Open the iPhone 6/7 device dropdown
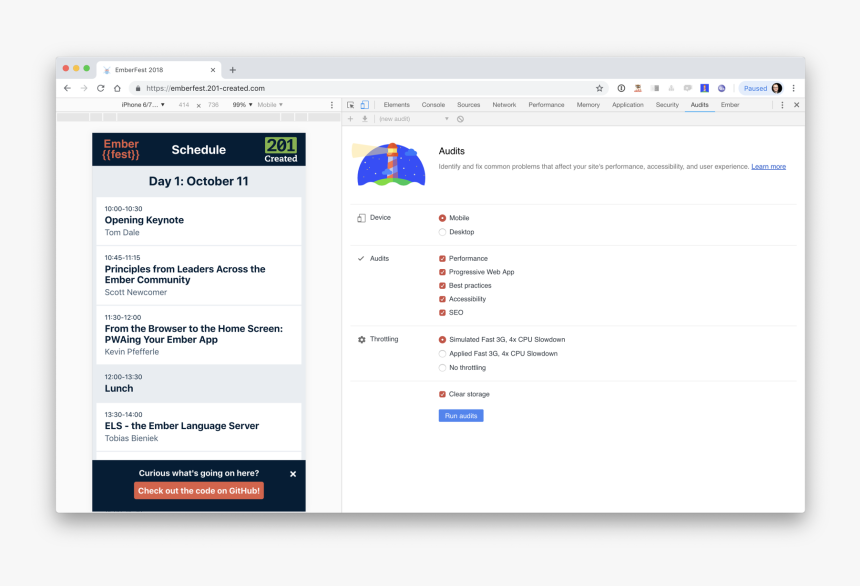 (143, 105)
